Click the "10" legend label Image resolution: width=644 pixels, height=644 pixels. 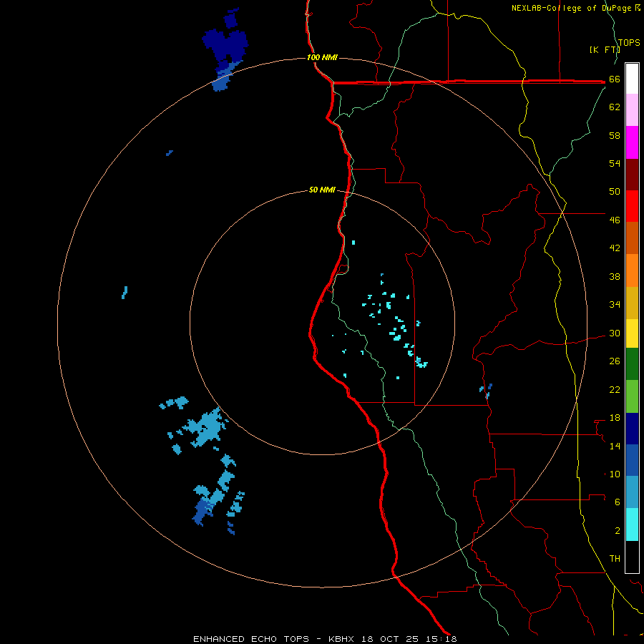[x=615, y=474]
